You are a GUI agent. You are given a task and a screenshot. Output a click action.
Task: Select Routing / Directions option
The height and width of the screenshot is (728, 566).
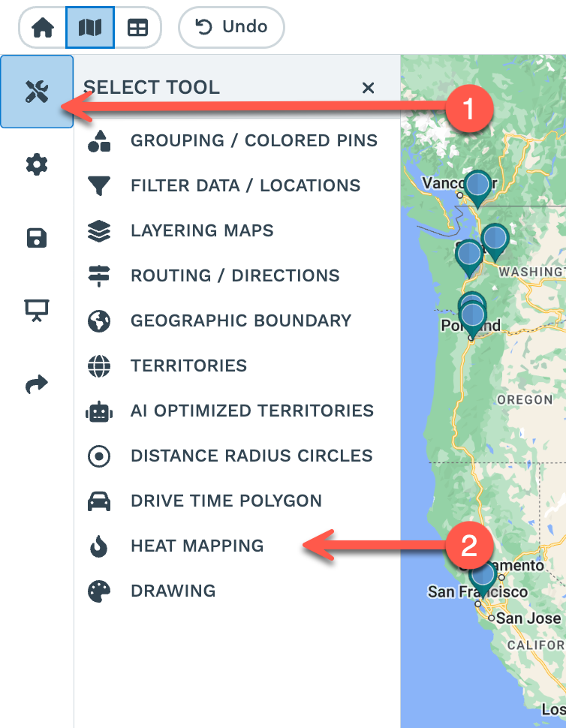(x=235, y=275)
